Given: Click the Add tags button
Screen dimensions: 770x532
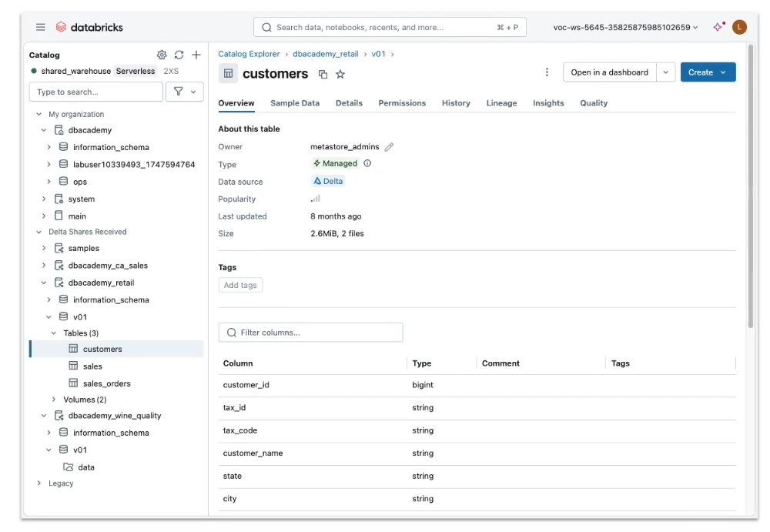Looking at the screenshot, I should click(240, 285).
